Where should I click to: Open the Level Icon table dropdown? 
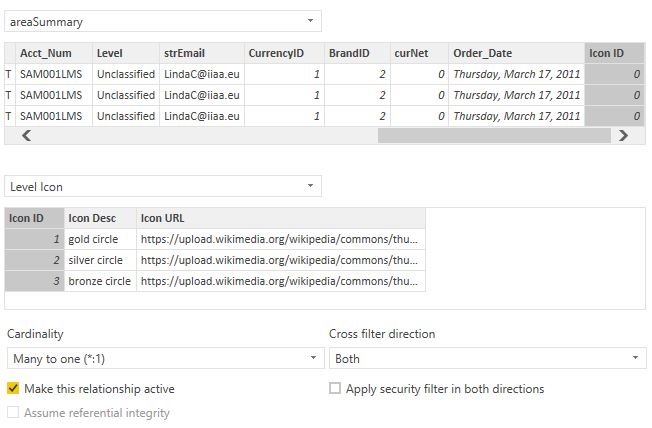(x=163, y=186)
